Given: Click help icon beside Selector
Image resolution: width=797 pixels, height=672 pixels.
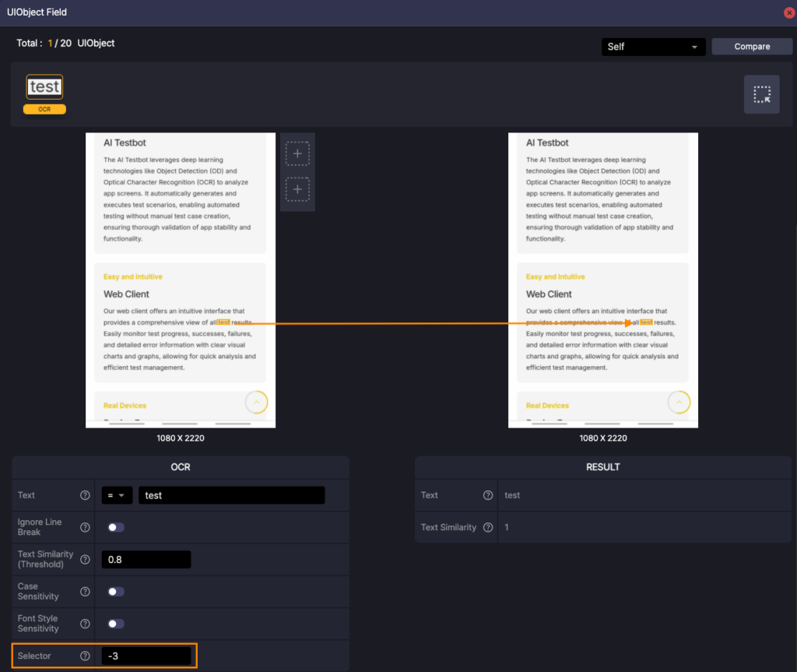Looking at the screenshot, I should 86,656.
